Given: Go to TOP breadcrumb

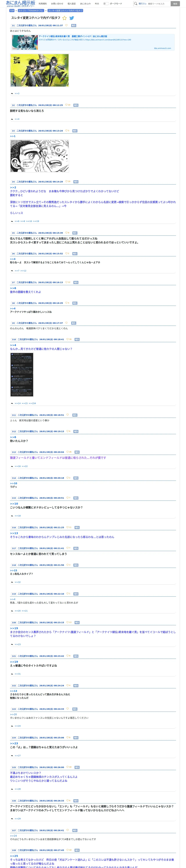Looking at the screenshot, I should [12, 10].
